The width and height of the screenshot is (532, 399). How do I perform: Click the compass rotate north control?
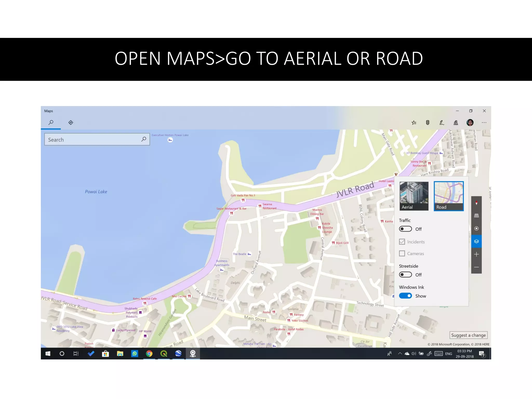(476, 203)
